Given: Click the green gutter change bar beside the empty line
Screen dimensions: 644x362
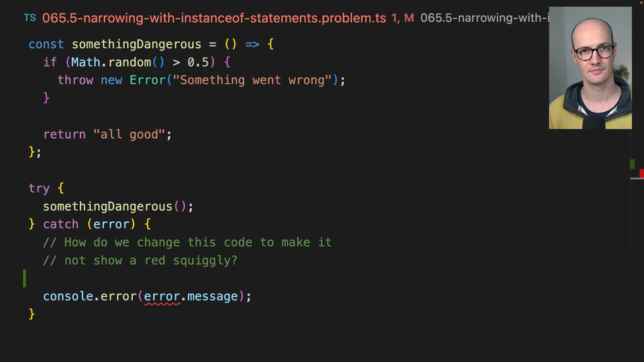Looking at the screenshot, I should (x=25, y=278).
